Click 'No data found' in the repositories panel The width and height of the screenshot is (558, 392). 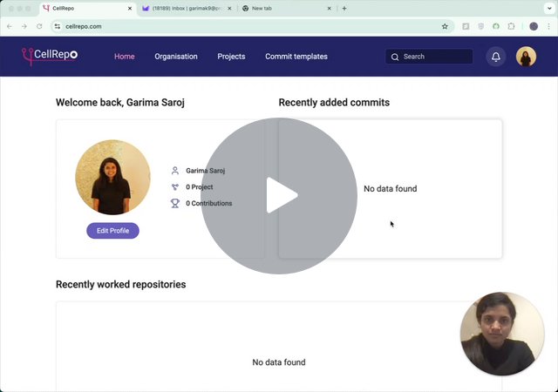tap(279, 362)
